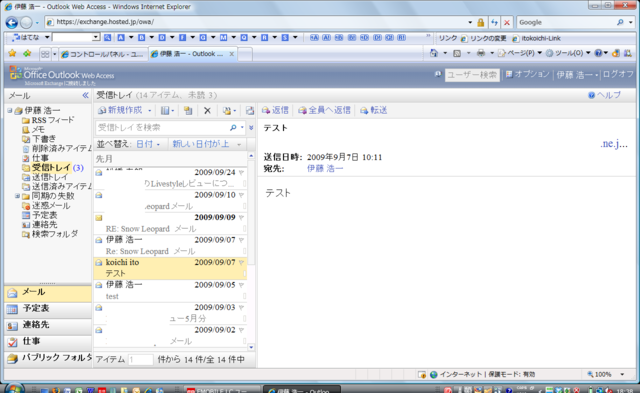Click the delete X icon in mail toolbar
Screen dimensions: 640x393
207,111
